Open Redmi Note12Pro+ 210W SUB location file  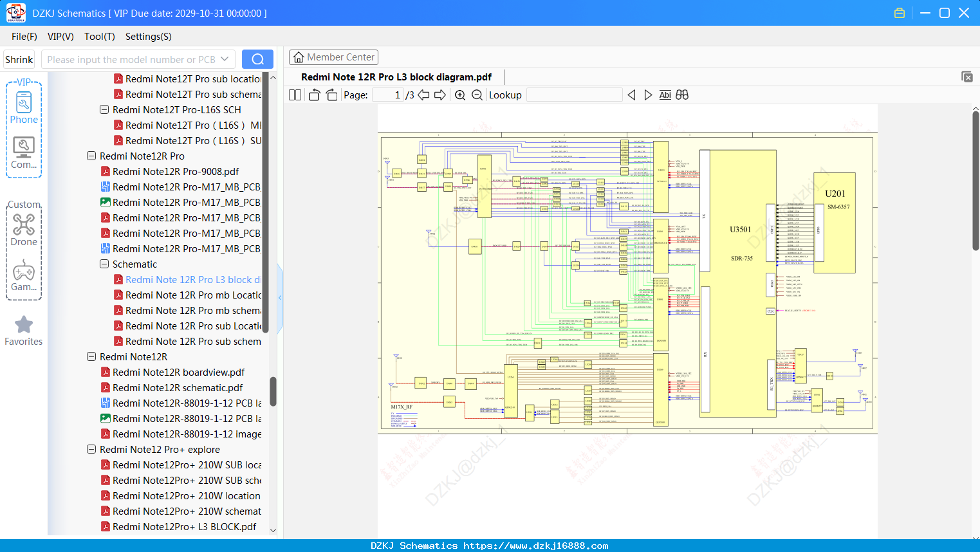[181, 465]
